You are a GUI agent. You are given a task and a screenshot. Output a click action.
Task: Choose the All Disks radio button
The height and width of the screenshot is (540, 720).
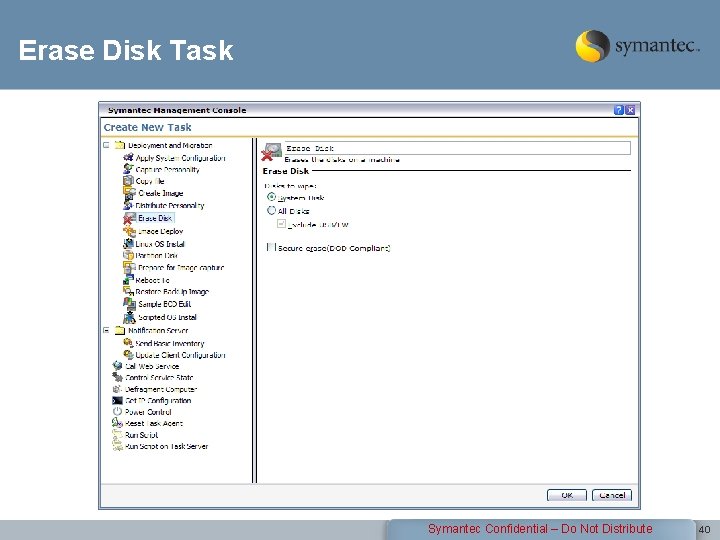point(271,210)
